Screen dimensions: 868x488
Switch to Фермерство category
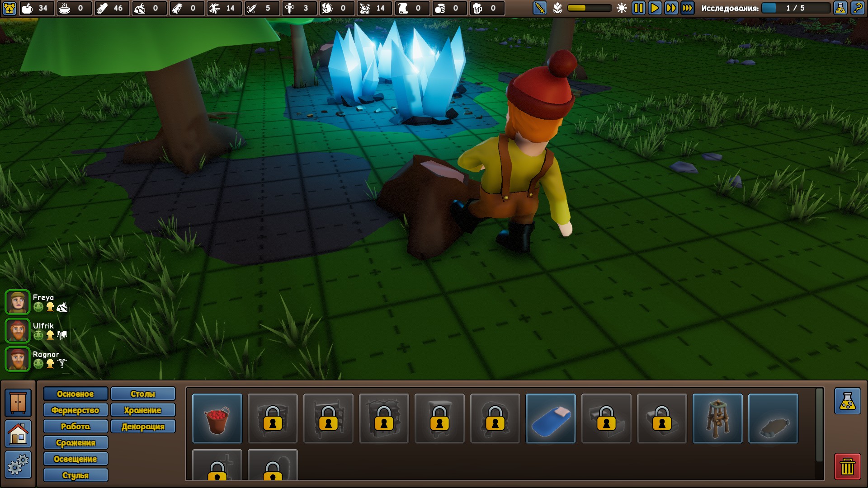click(75, 410)
